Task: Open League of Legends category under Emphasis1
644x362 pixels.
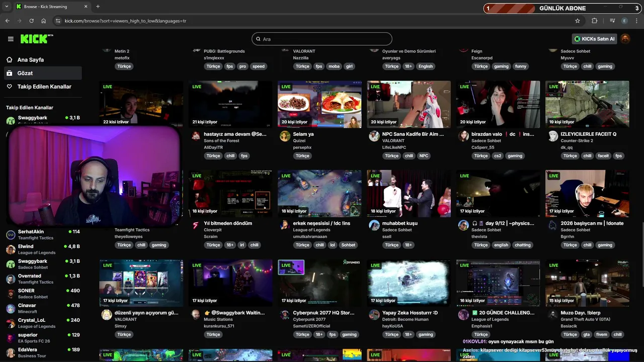Action: point(490,319)
